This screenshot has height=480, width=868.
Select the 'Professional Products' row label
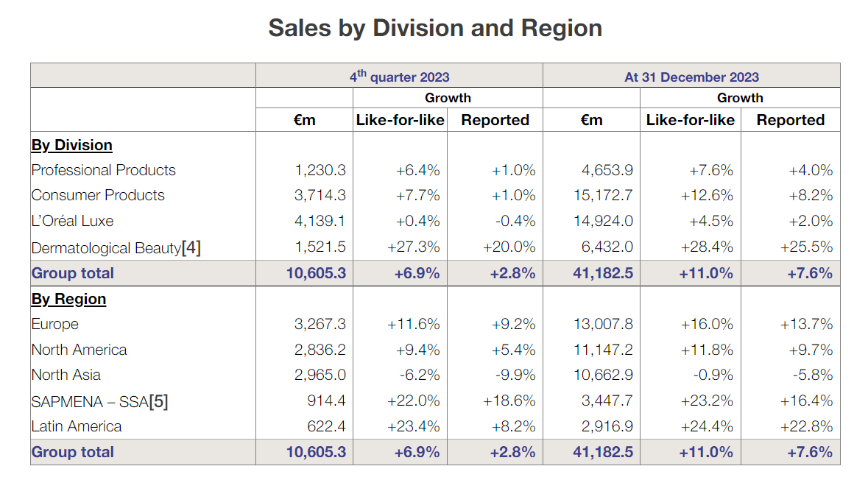104,170
